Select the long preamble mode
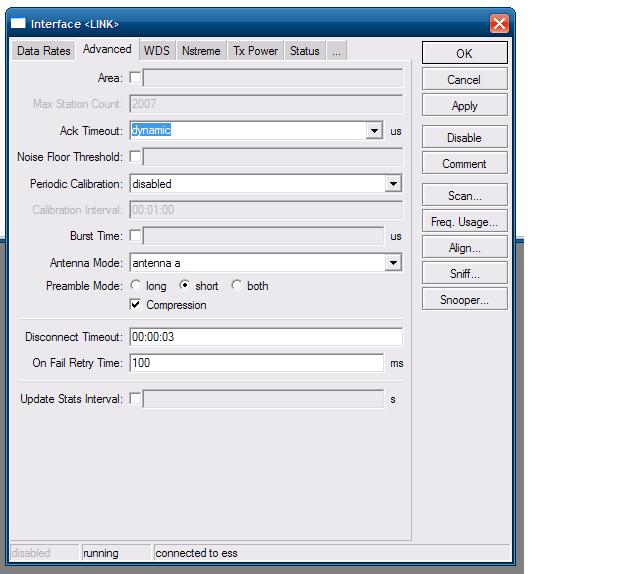The image size is (640, 574). [x=136, y=285]
